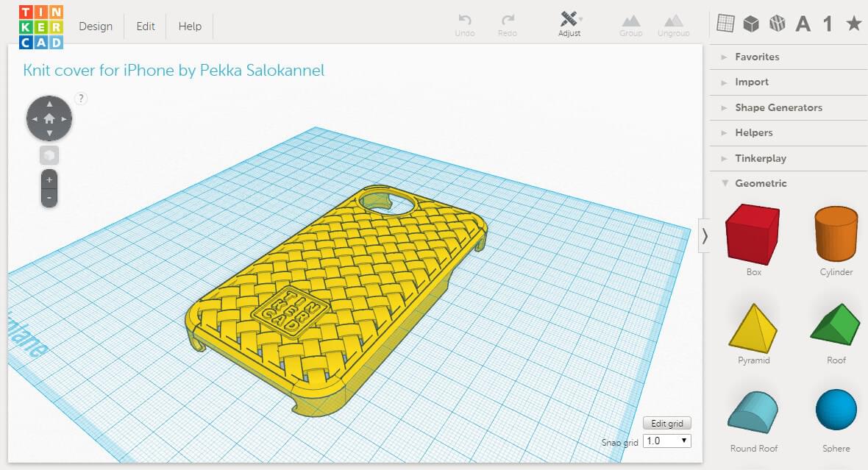
Task: Expand the Shape Generators section
Action: coord(778,107)
